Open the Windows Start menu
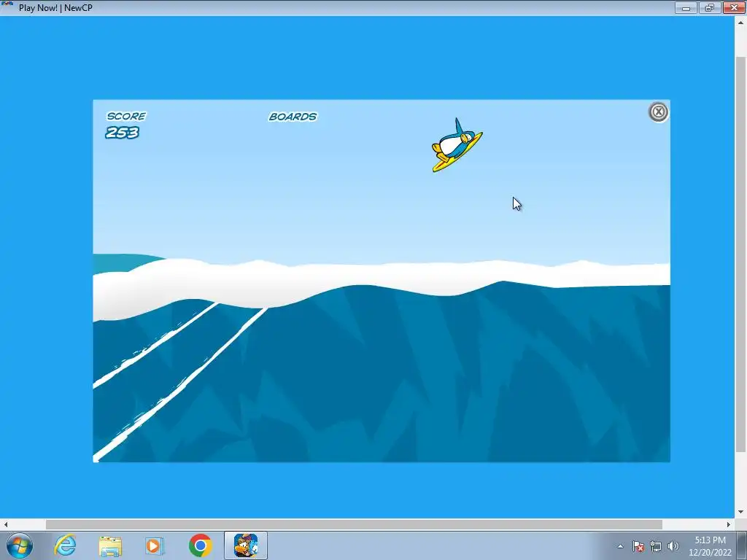This screenshot has width=747, height=560. (20, 545)
